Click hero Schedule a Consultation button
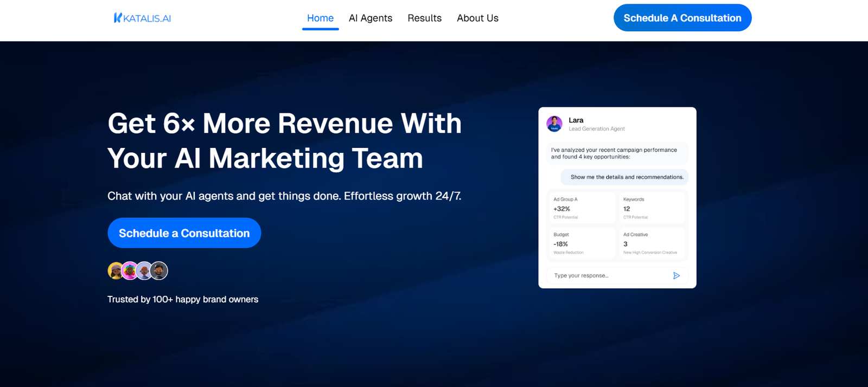868x387 pixels. coord(184,233)
